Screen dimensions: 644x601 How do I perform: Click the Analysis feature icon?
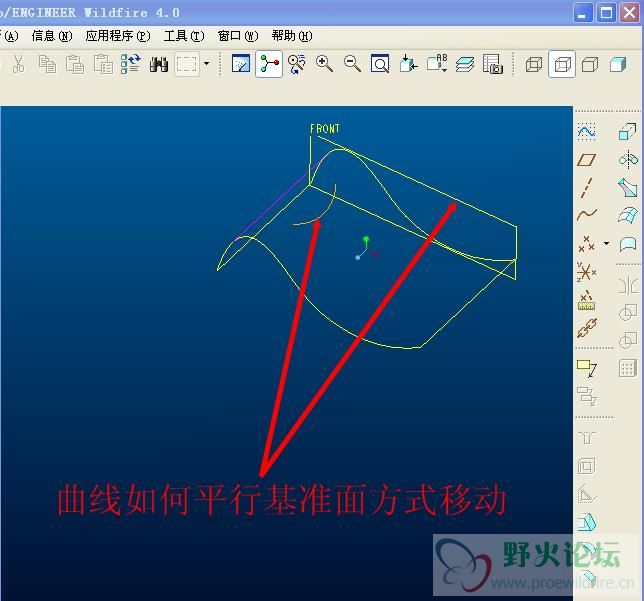point(586,301)
